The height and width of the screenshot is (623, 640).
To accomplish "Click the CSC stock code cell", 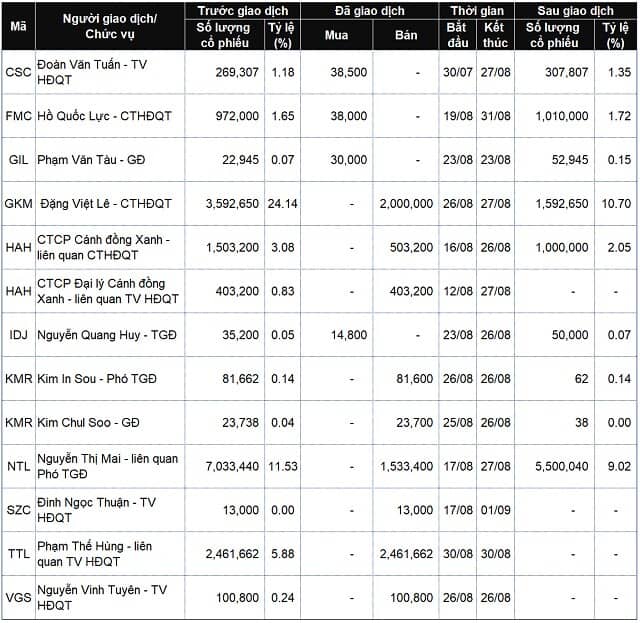I will (x=18, y=72).
